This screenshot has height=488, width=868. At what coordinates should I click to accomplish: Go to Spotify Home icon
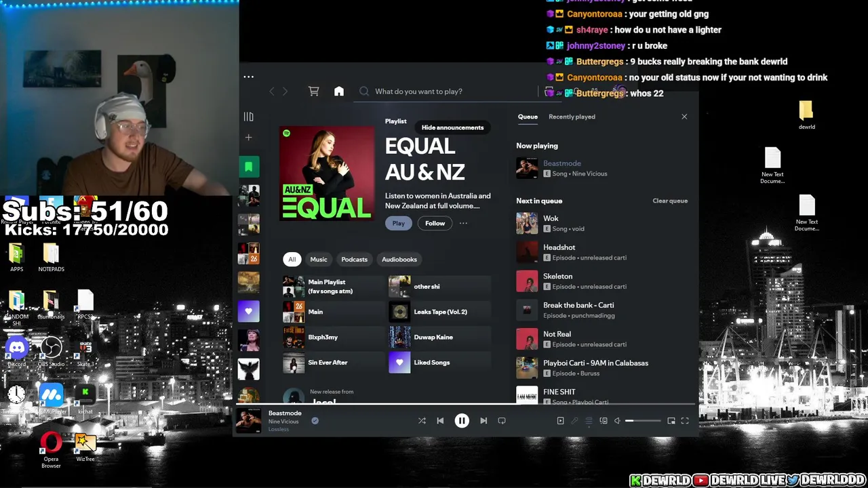(x=339, y=91)
